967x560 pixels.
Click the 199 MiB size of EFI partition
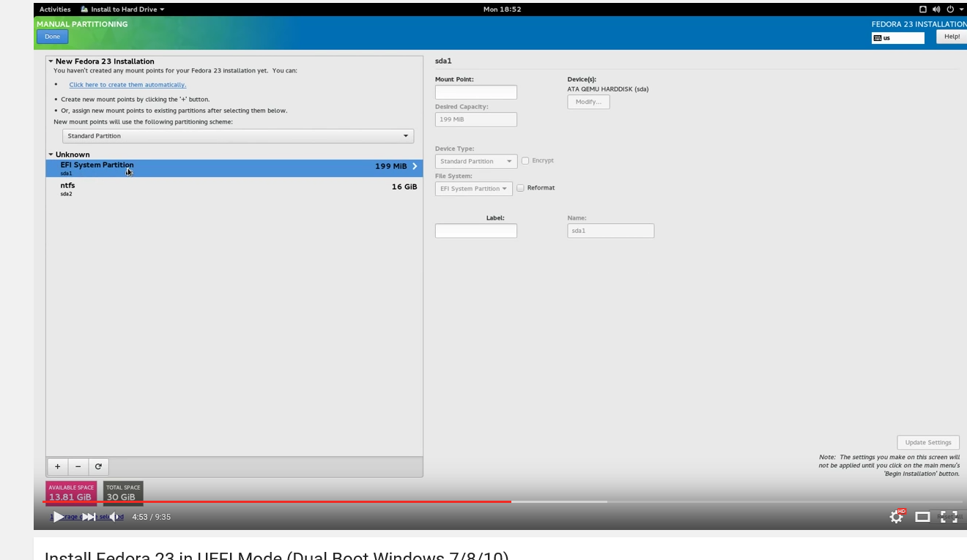coord(391,166)
